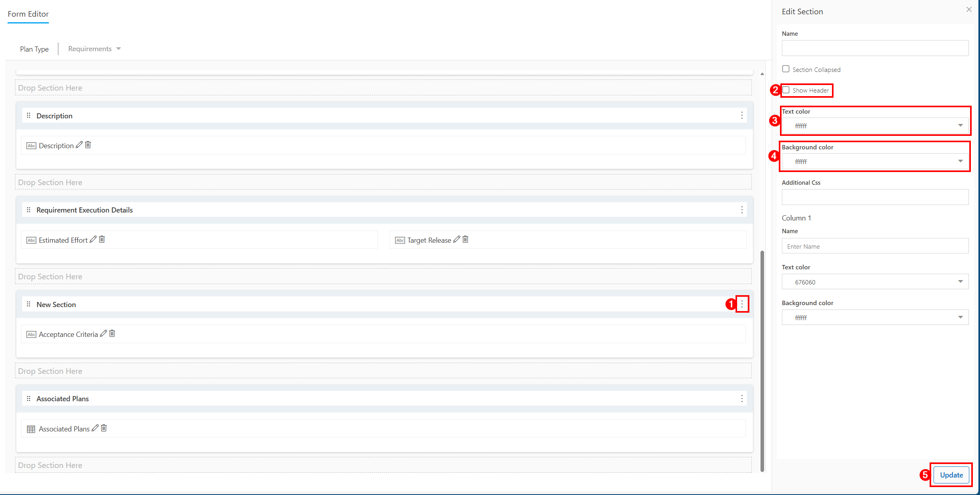The height and width of the screenshot is (495, 980).
Task: Click the drag handle for Description section
Action: 29,116
